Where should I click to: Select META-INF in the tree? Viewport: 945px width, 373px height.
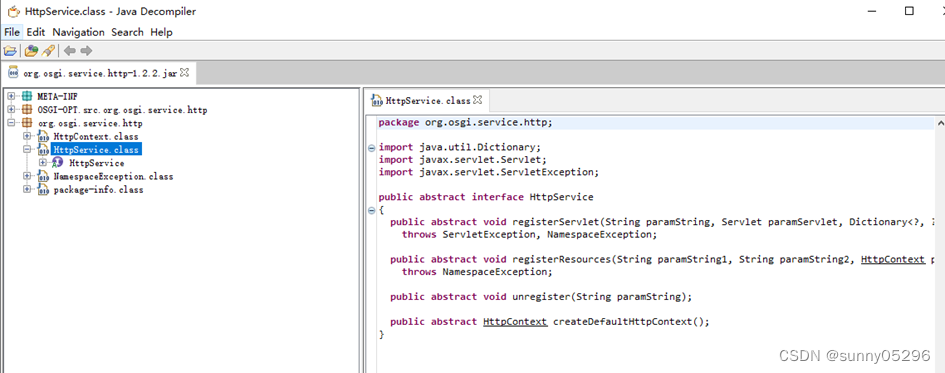point(57,96)
